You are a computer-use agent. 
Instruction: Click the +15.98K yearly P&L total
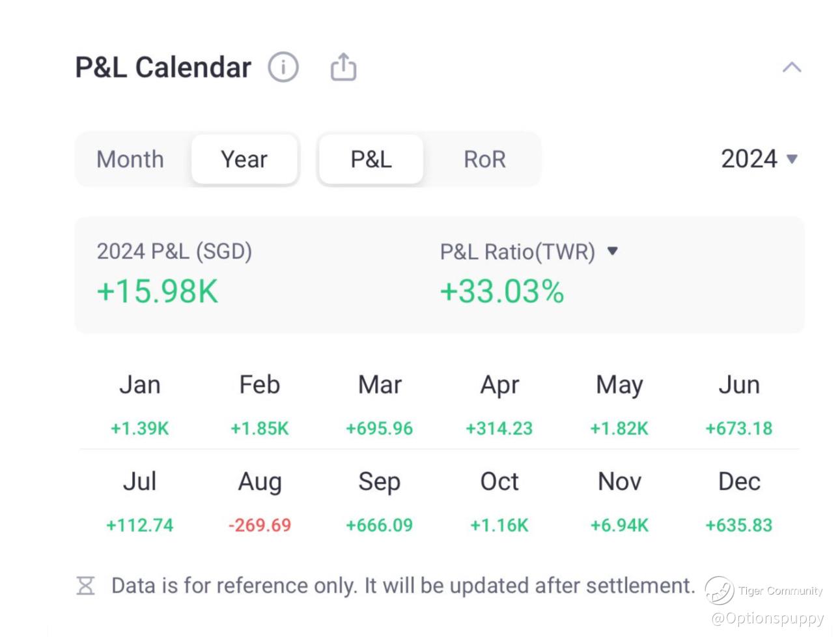157,291
